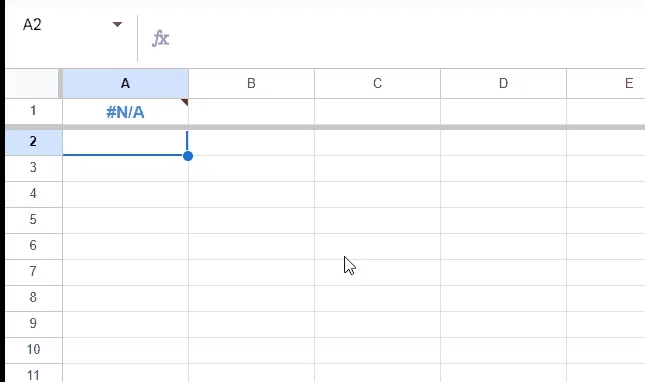The height and width of the screenshot is (382, 645).
Task: Select column C header
Action: coord(377,83)
